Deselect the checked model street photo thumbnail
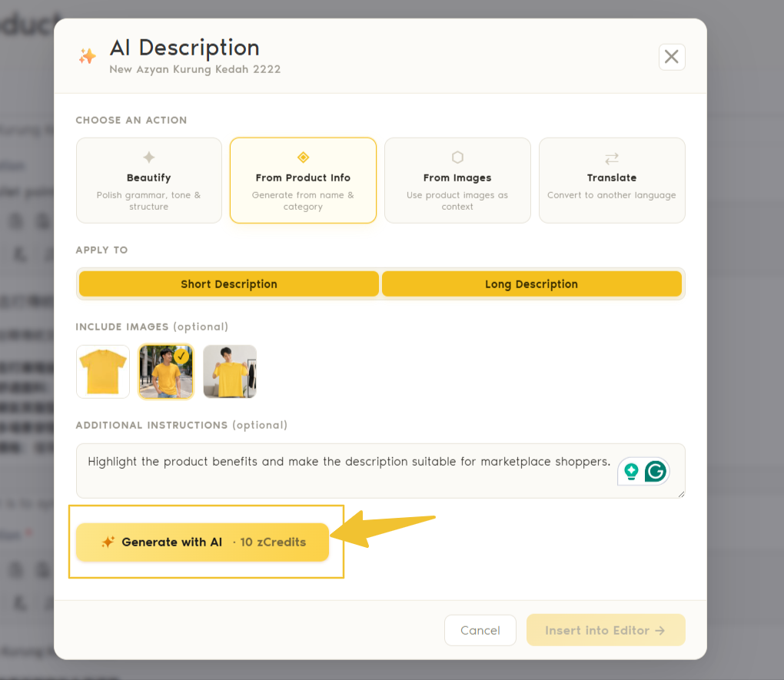The image size is (784, 680). (166, 371)
